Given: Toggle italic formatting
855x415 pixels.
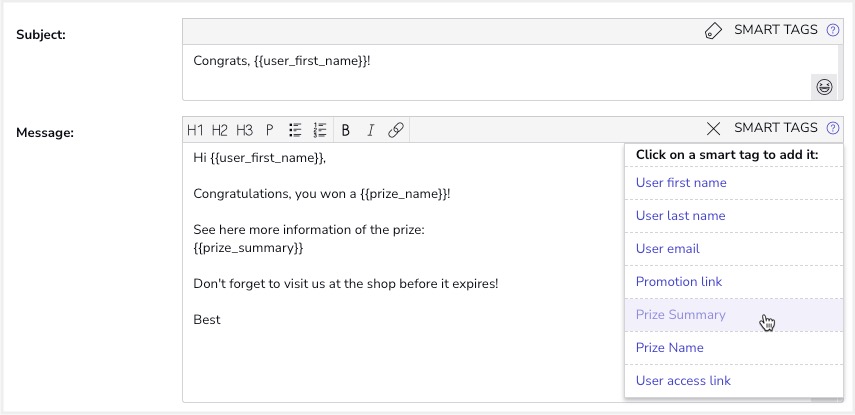Looking at the screenshot, I should [370, 130].
